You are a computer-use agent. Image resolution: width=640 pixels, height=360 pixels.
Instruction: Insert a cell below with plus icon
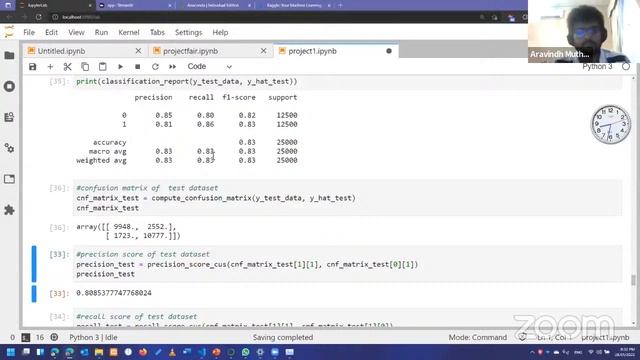50,67
